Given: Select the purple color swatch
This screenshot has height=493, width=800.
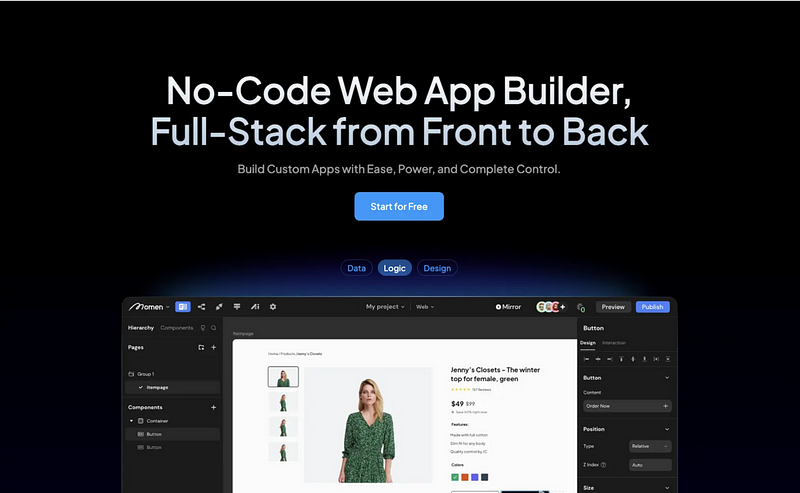Looking at the screenshot, I should click(x=474, y=477).
